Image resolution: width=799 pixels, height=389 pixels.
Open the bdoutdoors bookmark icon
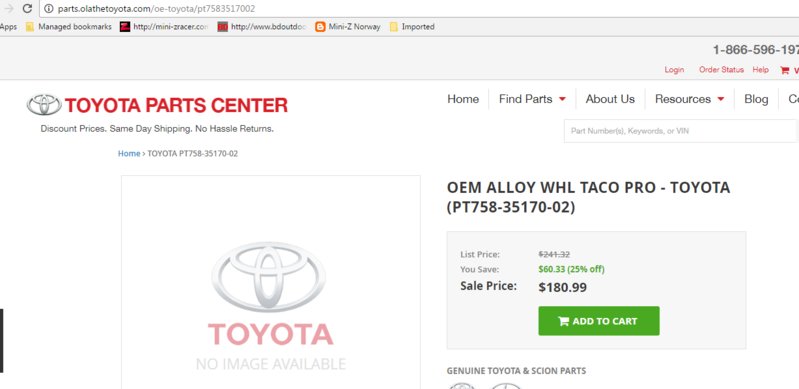[x=223, y=27]
